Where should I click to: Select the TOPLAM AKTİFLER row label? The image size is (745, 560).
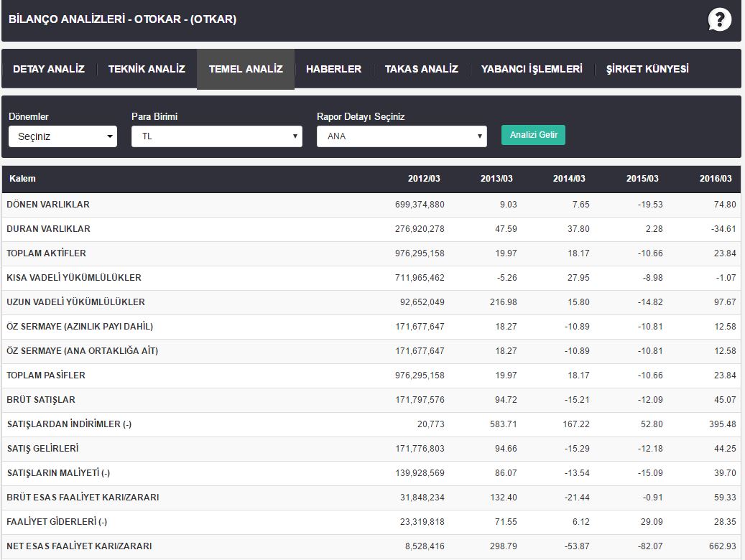coord(46,253)
